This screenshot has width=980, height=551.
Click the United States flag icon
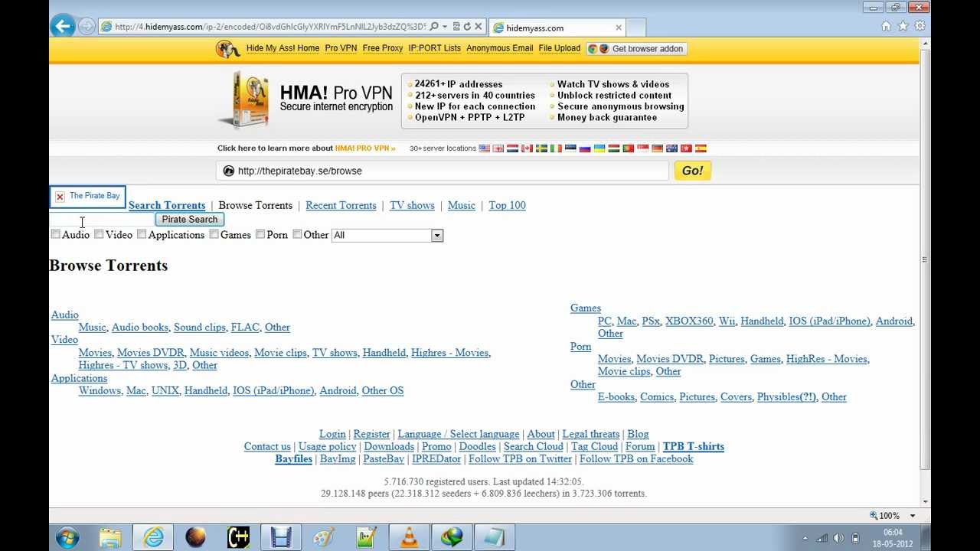485,148
